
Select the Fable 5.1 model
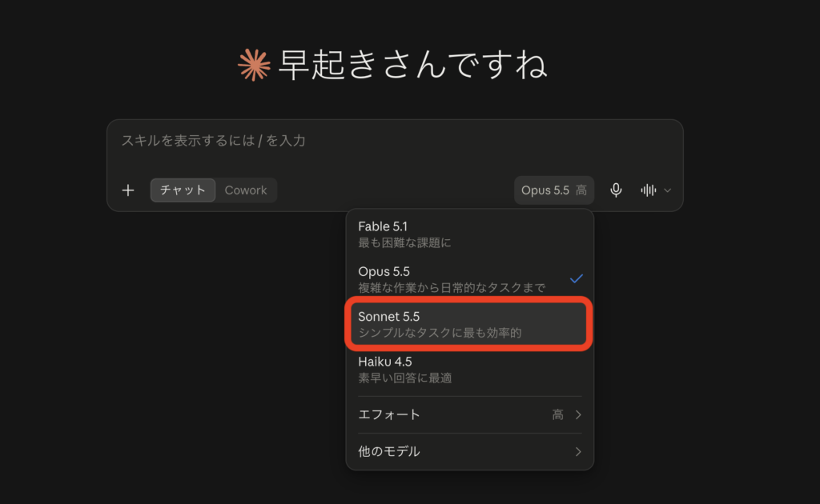point(469,234)
